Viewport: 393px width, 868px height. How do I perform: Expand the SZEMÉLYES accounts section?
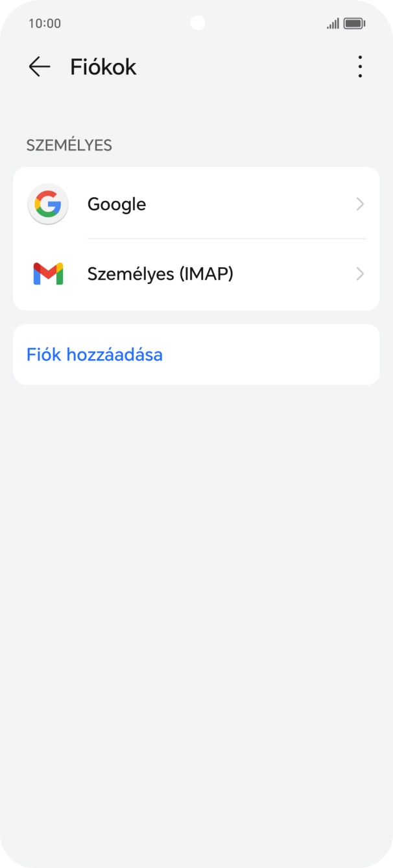click(69, 145)
